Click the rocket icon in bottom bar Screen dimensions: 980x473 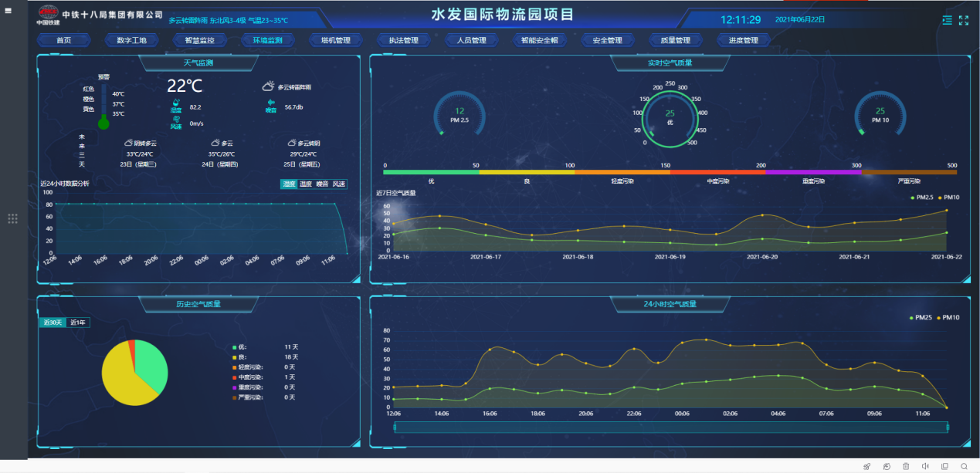[x=866, y=466]
